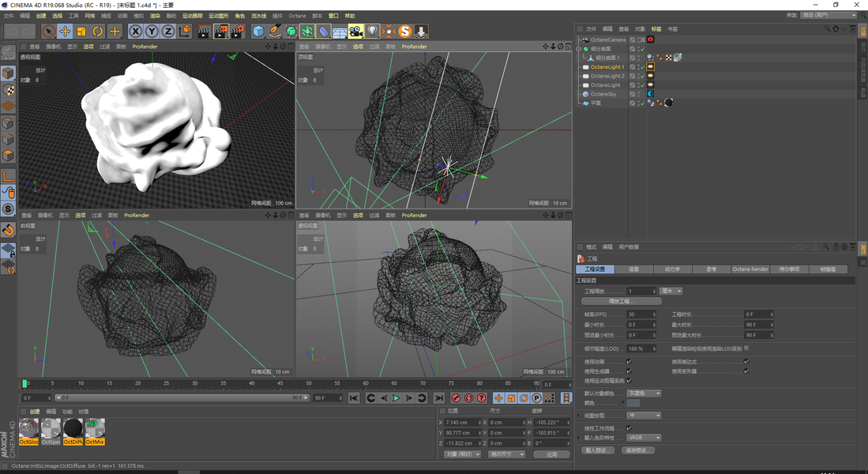
Task: Open Edit Render Settings gear clapperboard
Action: tap(238, 32)
